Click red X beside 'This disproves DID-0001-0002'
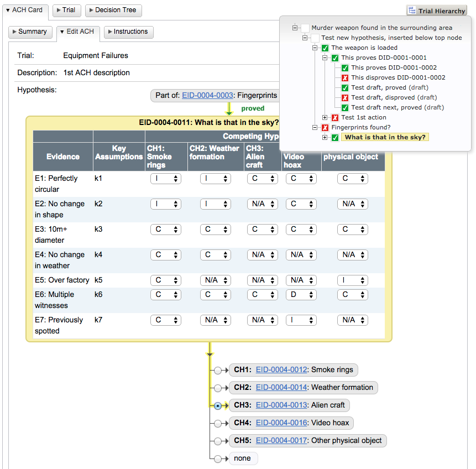The width and height of the screenshot is (476, 469). (x=345, y=78)
